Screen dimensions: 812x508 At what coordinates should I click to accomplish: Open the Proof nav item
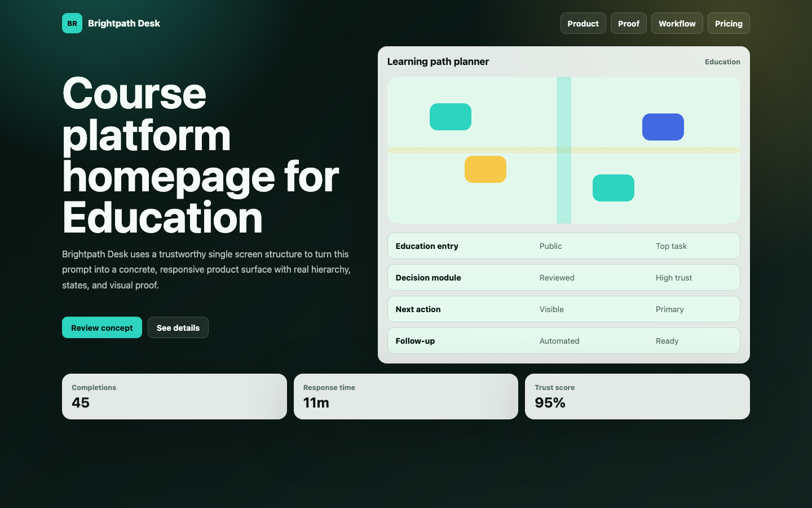(x=629, y=23)
